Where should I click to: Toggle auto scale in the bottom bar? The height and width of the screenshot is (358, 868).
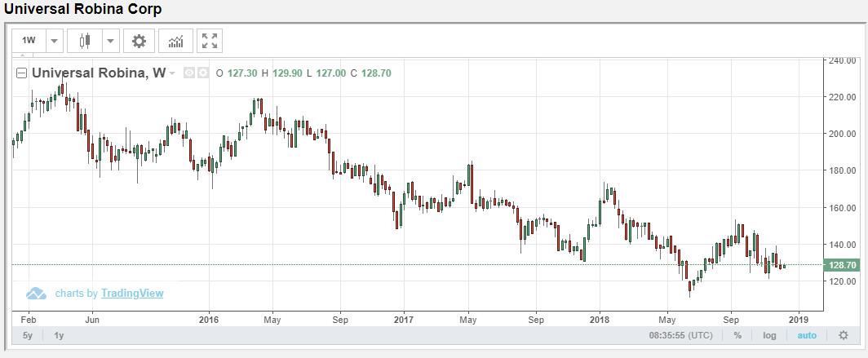tap(806, 335)
